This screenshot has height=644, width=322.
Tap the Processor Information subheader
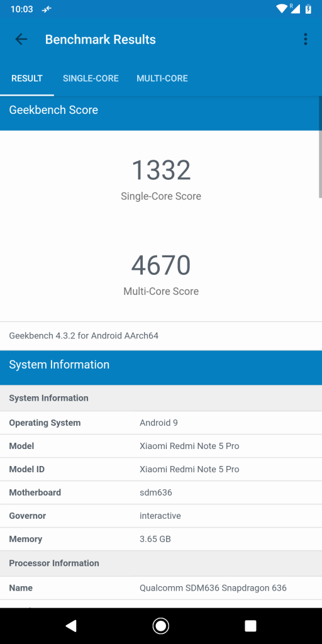pos(161,563)
